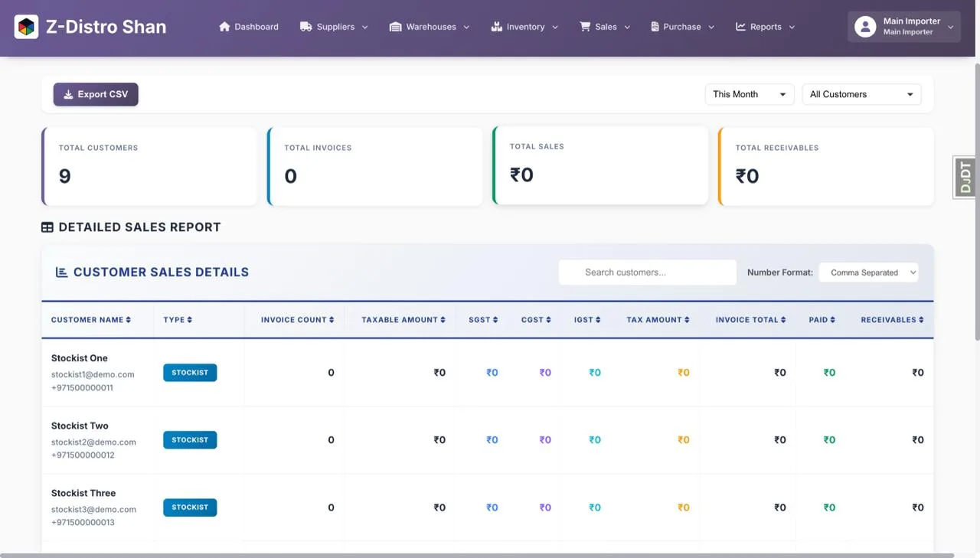Open the Sales menu
Screen dimensions: 980x558
[x=605, y=27]
